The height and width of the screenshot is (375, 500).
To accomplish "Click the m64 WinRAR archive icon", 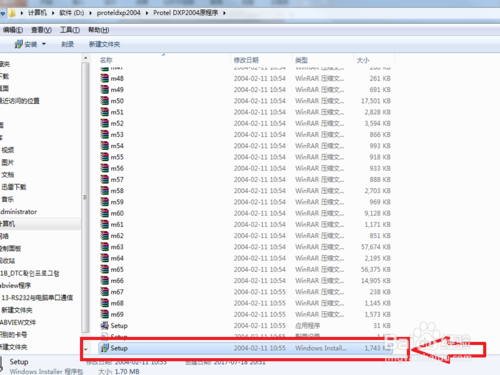I will click(105, 258).
